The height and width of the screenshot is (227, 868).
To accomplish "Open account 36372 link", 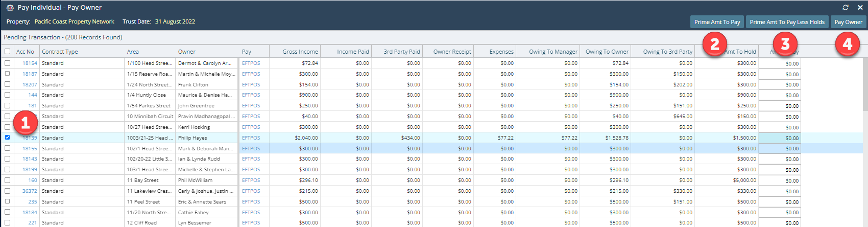I will click(30, 191).
